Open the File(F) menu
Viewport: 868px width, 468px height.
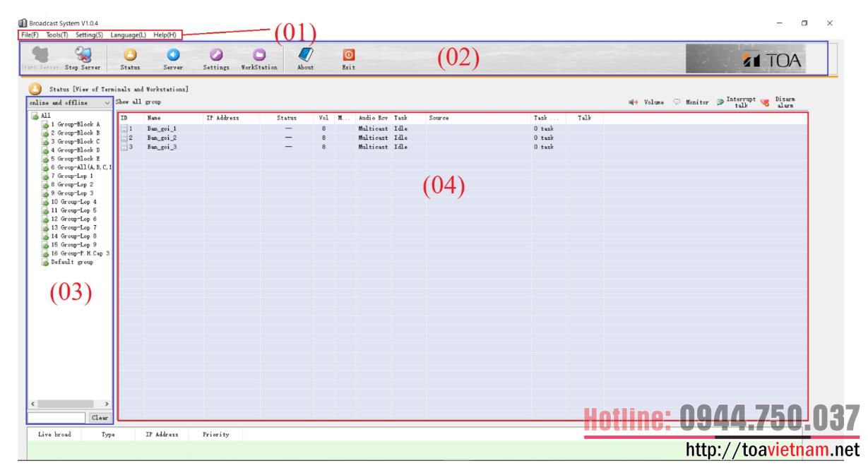(30, 35)
